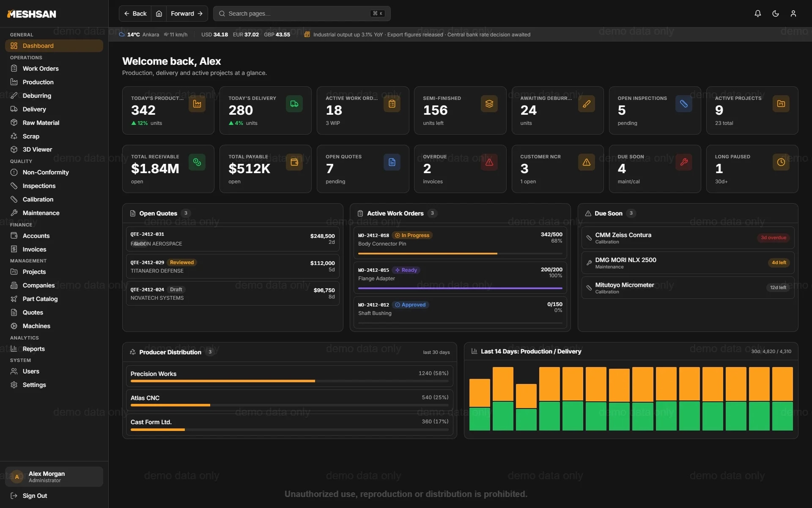The height and width of the screenshot is (508, 812).
Task: Open Delivery in the sidebar
Action: 54,109
